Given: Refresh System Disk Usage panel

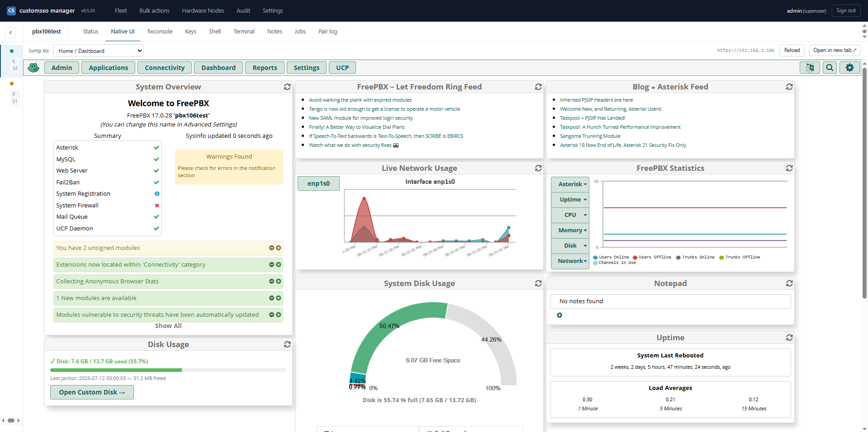Looking at the screenshot, I should click(x=538, y=283).
